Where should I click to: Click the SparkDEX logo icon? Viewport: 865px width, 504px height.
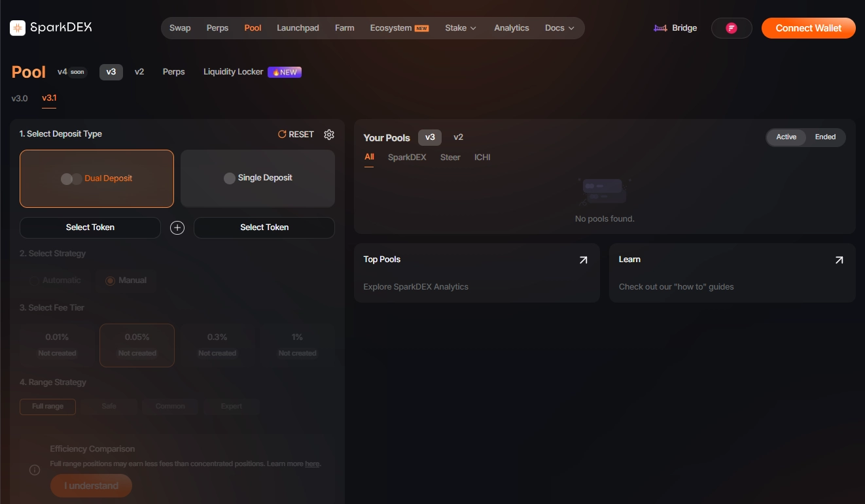[x=18, y=27]
